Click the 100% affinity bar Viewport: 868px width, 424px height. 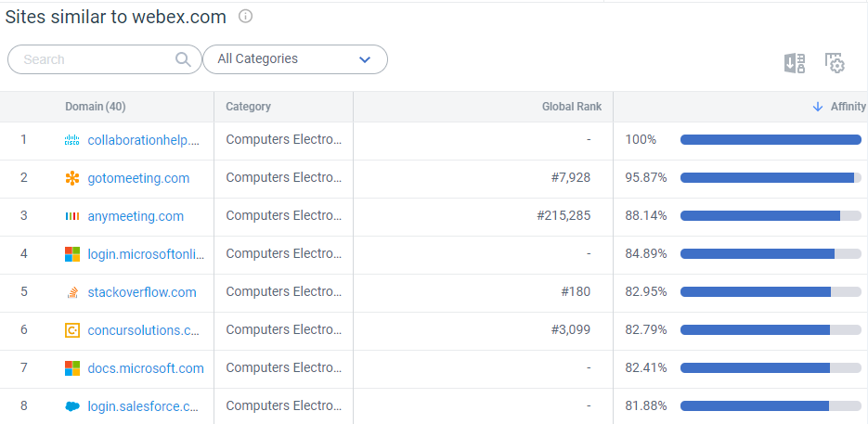click(x=771, y=139)
